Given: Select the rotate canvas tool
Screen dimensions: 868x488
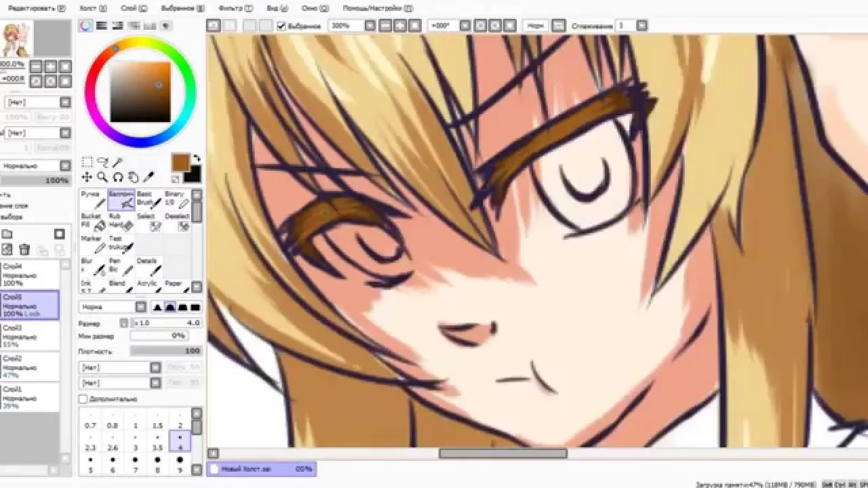Looking at the screenshot, I should [x=117, y=177].
